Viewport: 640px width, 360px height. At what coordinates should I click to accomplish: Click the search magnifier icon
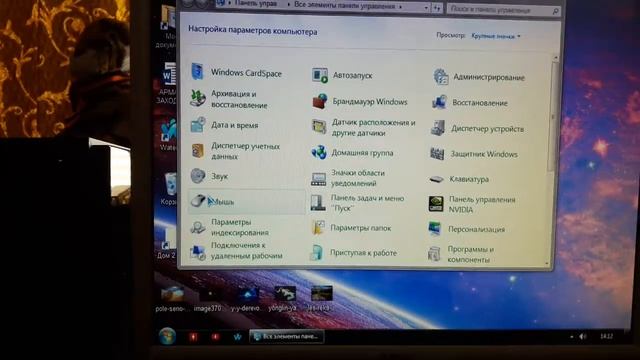coord(555,11)
